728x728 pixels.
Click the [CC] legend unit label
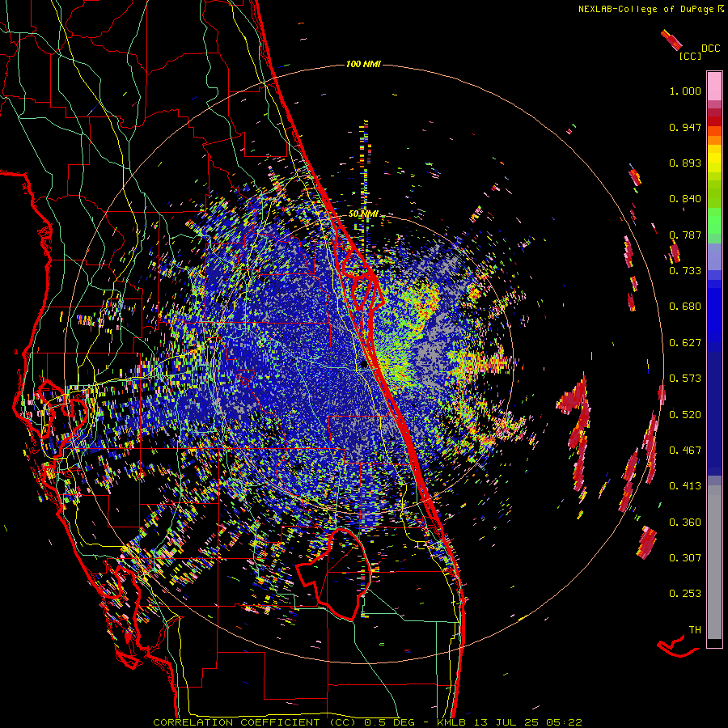[x=690, y=56]
